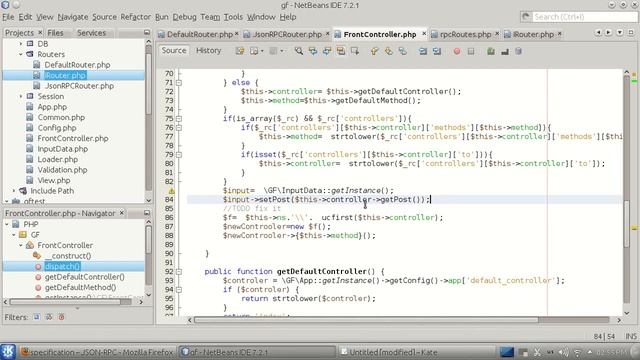Click the Find Selection magnifier icon

299,51
